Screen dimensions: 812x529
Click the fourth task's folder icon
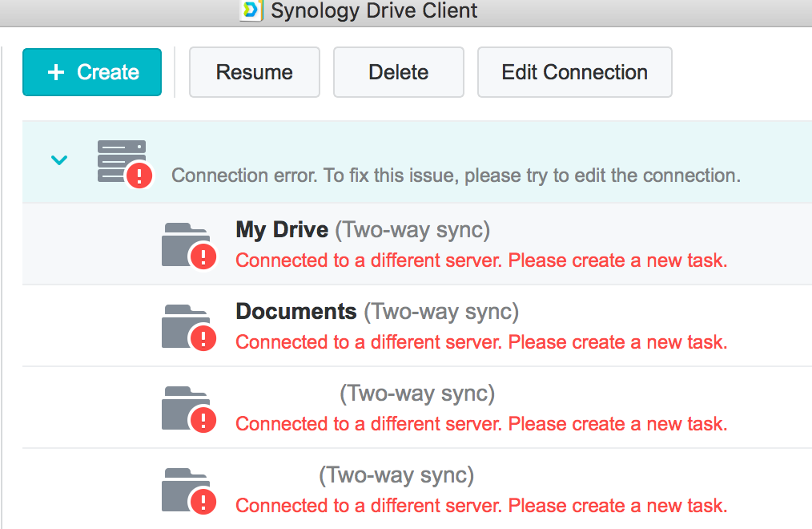pyautogui.click(x=187, y=490)
